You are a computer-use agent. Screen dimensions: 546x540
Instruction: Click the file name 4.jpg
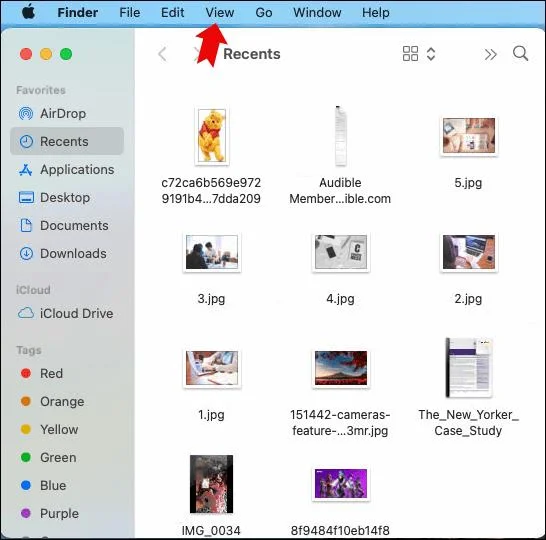[340, 299]
